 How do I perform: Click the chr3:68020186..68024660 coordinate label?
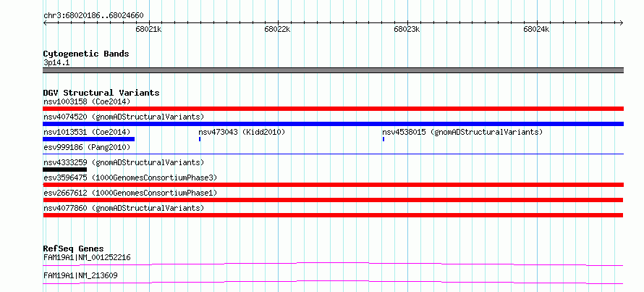(93, 16)
